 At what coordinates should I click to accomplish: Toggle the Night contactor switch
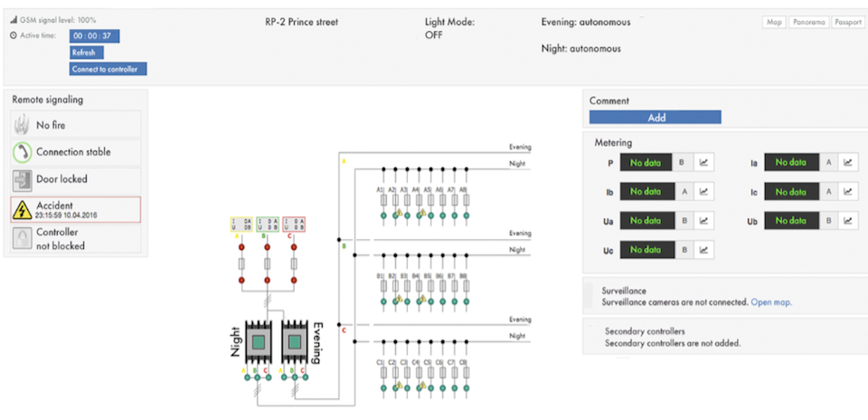pos(258,341)
